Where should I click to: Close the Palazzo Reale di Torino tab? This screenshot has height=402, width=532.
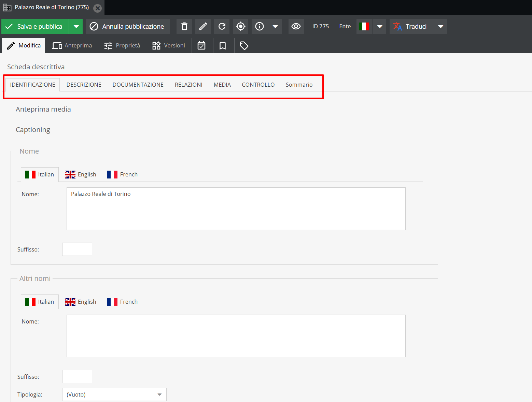(98, 8)
